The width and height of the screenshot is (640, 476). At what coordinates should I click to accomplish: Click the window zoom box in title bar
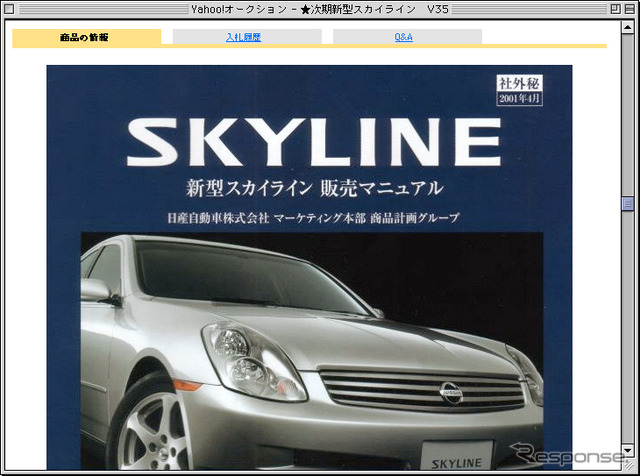616,9
